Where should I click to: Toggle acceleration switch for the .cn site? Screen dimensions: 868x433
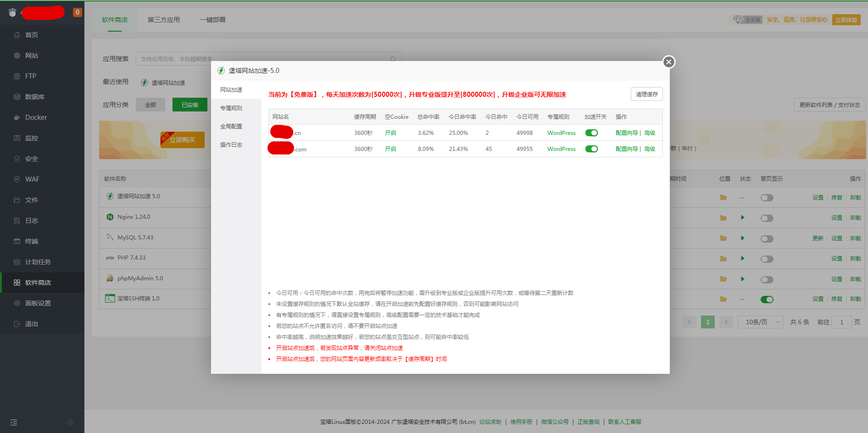[591, 133]
